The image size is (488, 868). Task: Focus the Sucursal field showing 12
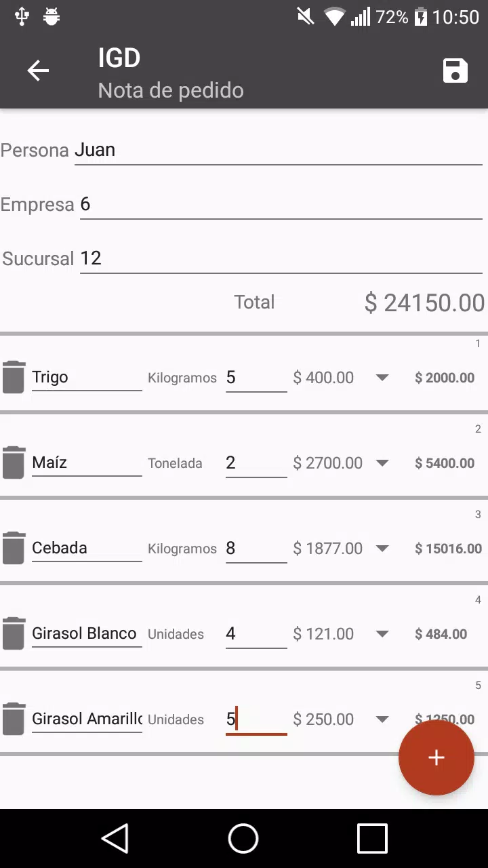[281, 258]
